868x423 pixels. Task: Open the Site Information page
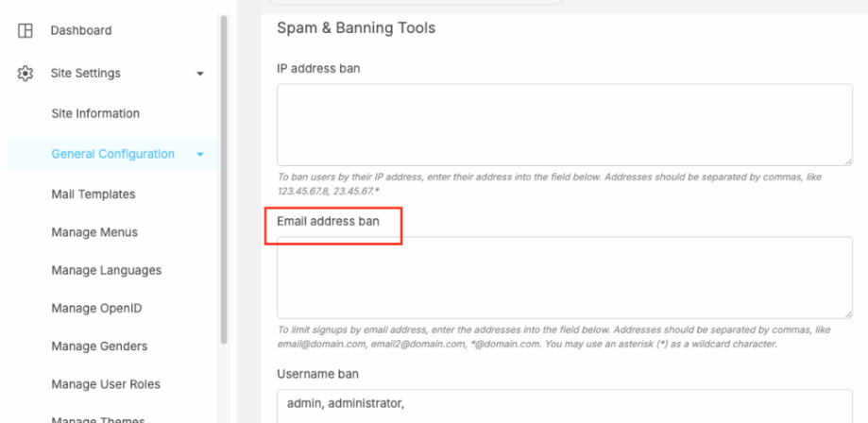(x=95, y=113)
